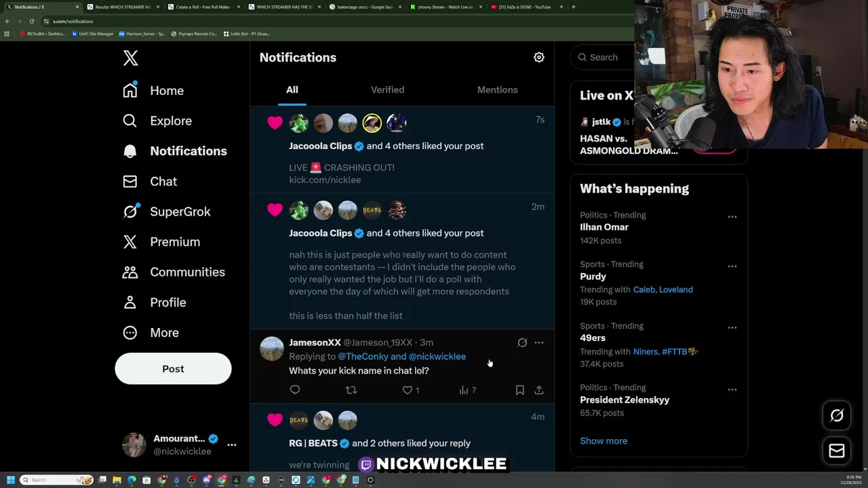Switch to the Mentions tab

point(497,89)
